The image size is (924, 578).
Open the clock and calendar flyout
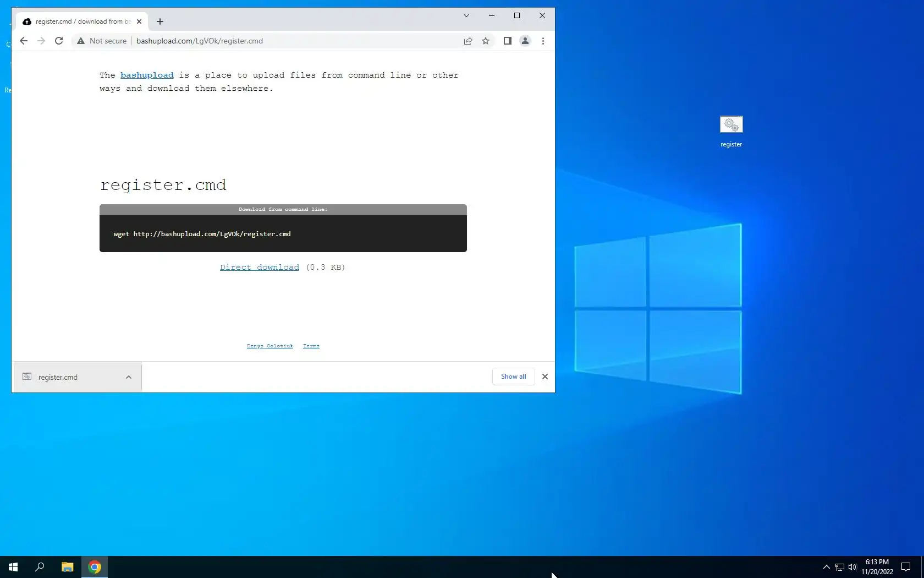click(x=877, y=567)
